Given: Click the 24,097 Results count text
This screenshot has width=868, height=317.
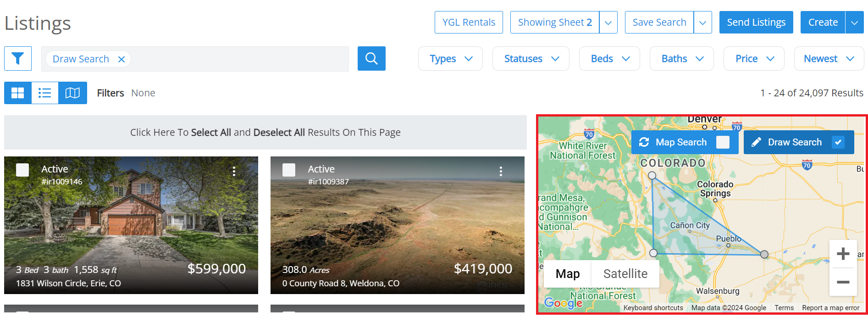Looking at the screenshot, I should (812, 93).
